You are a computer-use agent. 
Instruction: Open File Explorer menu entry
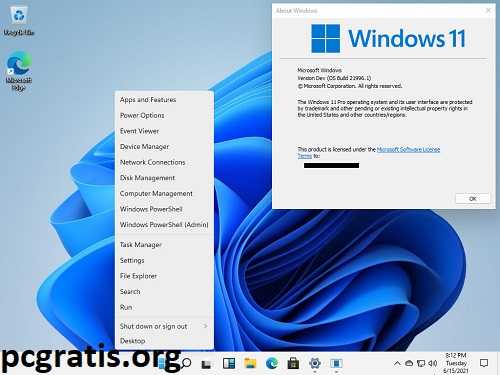pyautogui.click(x=165, y=276)
